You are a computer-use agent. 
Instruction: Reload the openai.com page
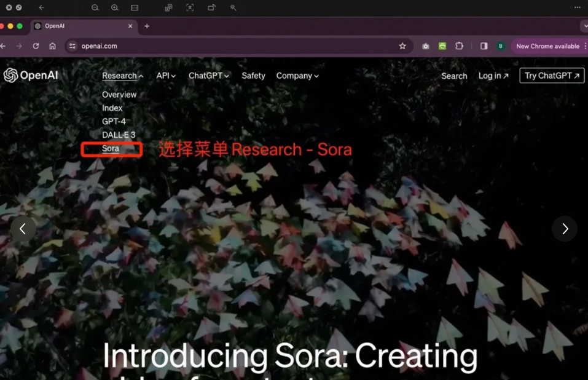(x=36, y=46)
